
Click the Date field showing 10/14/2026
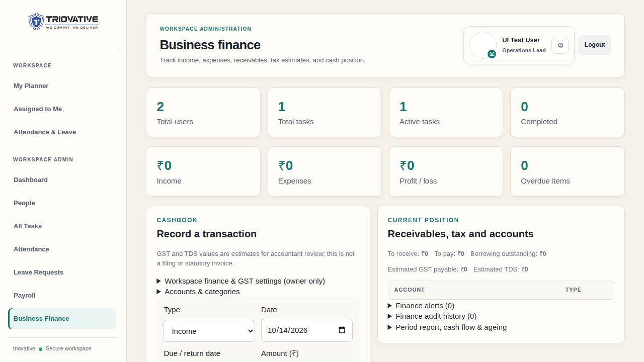(x=307, y=330)
